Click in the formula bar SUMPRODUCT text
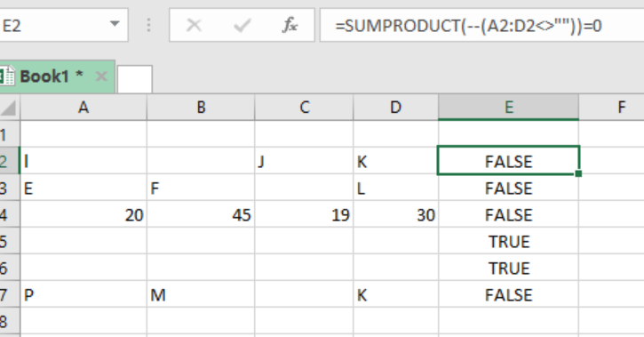Screen dimensions: 644x337 [469, 26]
